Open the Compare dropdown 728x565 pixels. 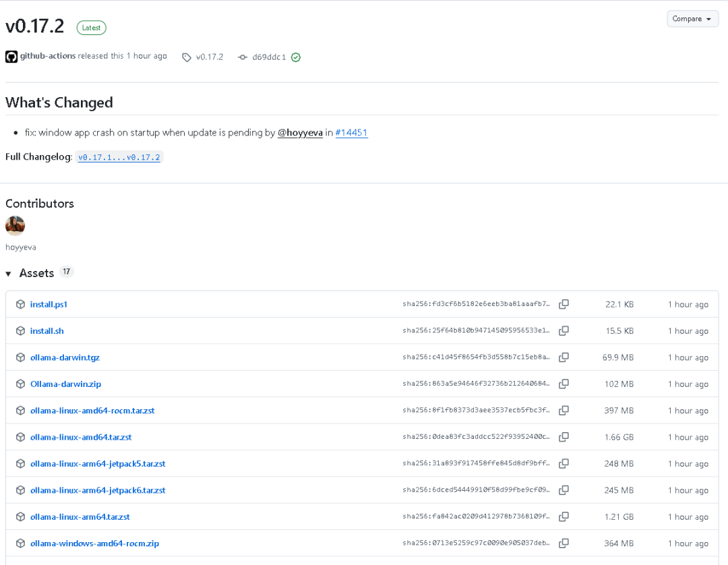pos(692,19)
